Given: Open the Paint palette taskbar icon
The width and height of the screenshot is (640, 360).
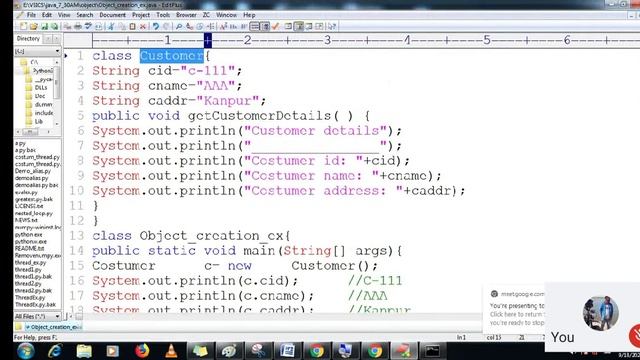Looking at the screenshot, I should coord(229,351).
